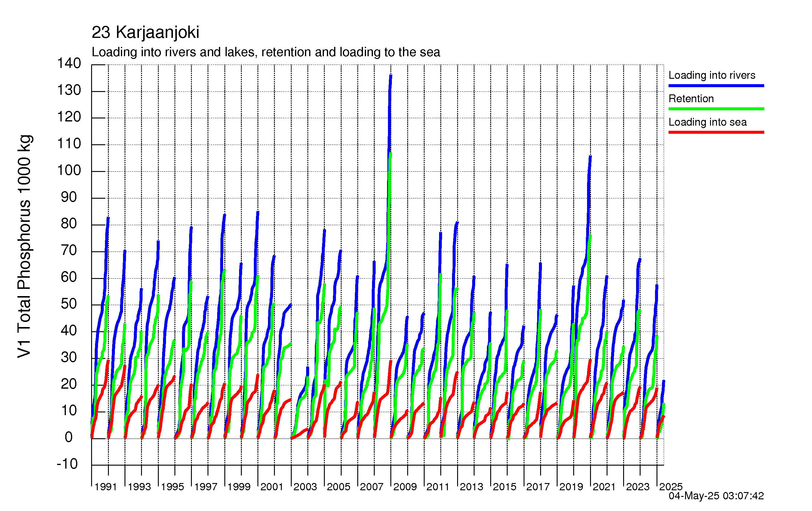Click the y-axis value 70
This screenshot has height=511, width=812.
(69, 250)
